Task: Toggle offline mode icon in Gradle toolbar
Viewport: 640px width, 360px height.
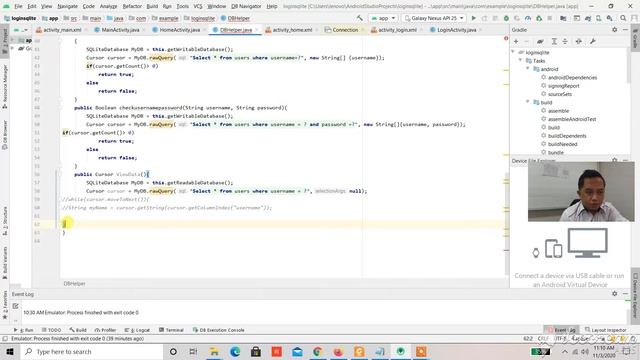Action: (578, 41)
